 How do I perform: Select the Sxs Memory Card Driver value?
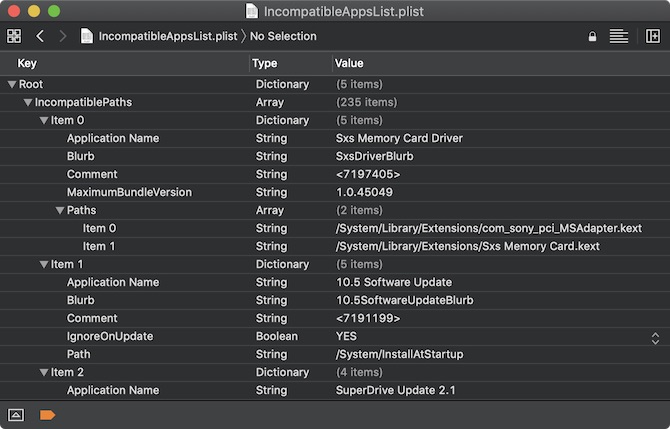point(399,139)
